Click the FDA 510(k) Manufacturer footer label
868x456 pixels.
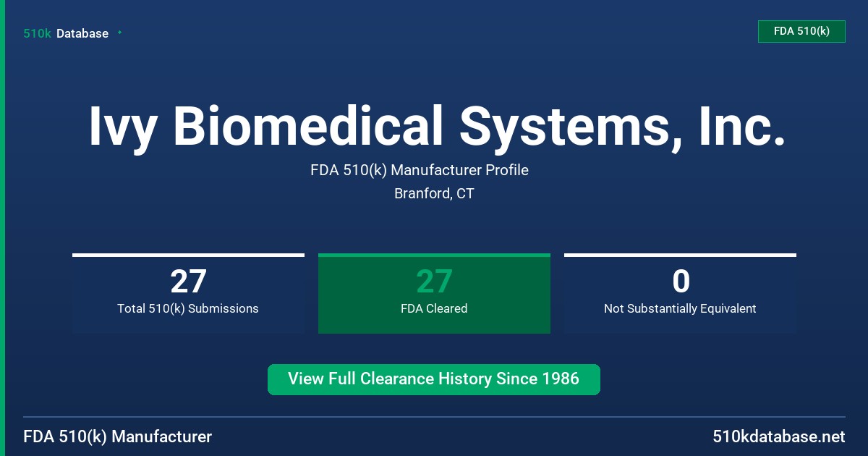click(118, 436)
